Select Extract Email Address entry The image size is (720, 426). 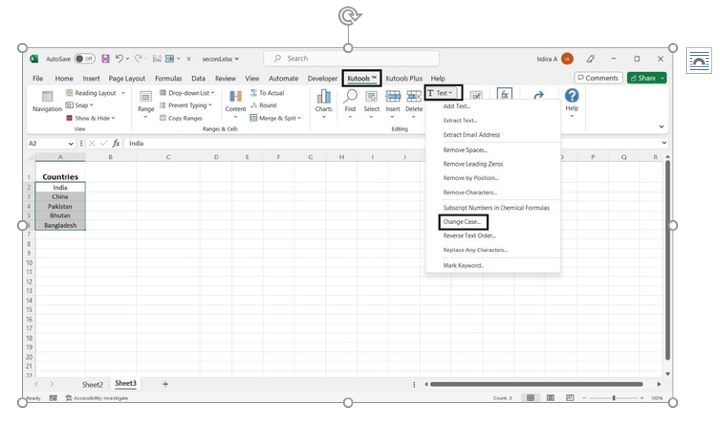tap(472, 135)
